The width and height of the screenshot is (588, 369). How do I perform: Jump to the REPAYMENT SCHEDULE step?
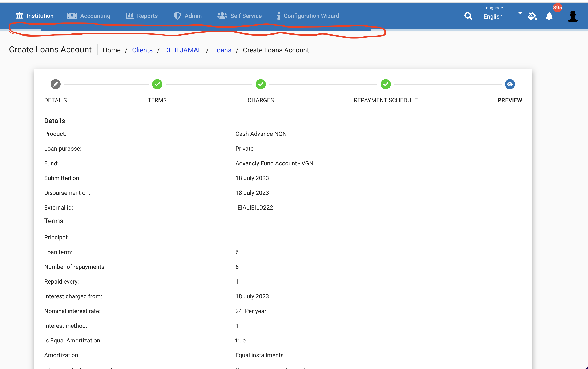pyautogui.click(x=385, y=84)
